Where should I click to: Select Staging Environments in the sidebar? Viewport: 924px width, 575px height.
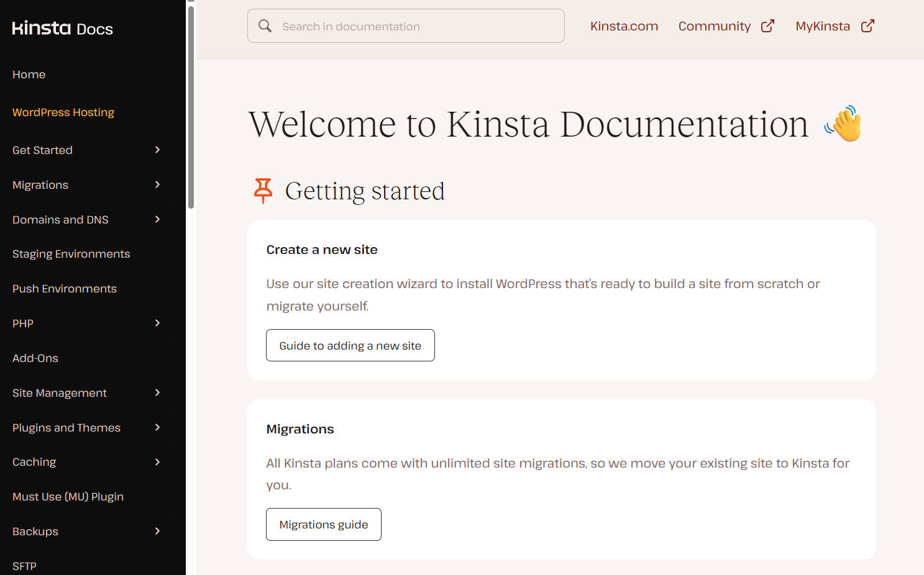(71, 254)
